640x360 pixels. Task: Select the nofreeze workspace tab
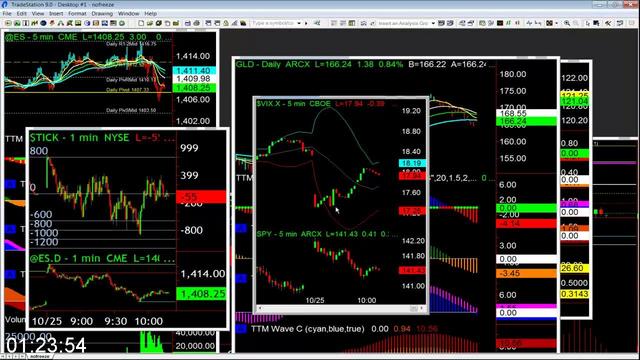coord(40,357)
